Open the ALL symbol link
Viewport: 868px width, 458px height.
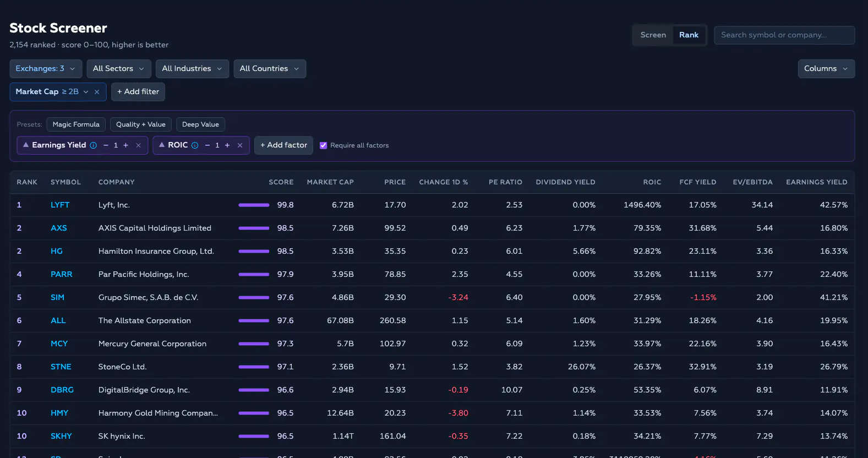(x=58, y=321)
